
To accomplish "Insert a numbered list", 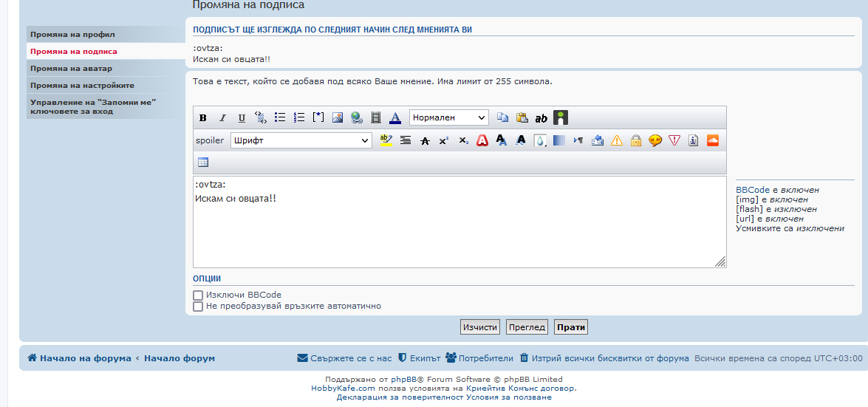I will pyautogui.click(x=299, y=117).
